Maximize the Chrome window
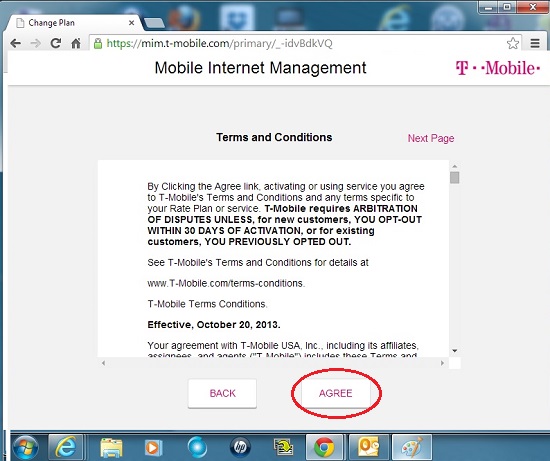Image resolution: width=550 pixels, height=461 pixels. click(x=508, y=7)
